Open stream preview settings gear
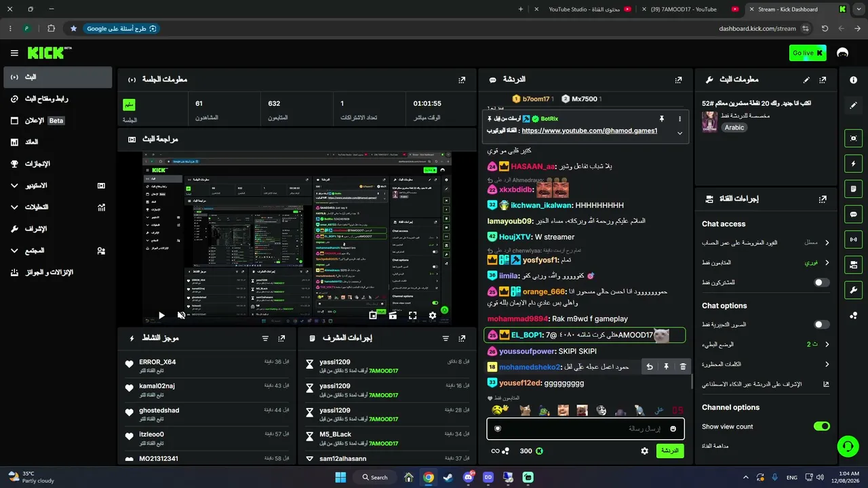 (x=433, y=315)
